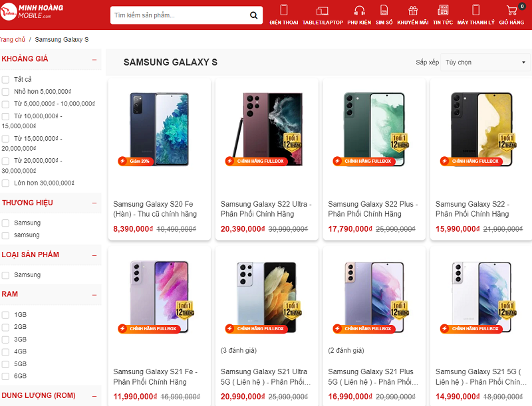Viewport: 532px width, 406px height.
Task: Open the Sim Số icon
Action: 384,10
